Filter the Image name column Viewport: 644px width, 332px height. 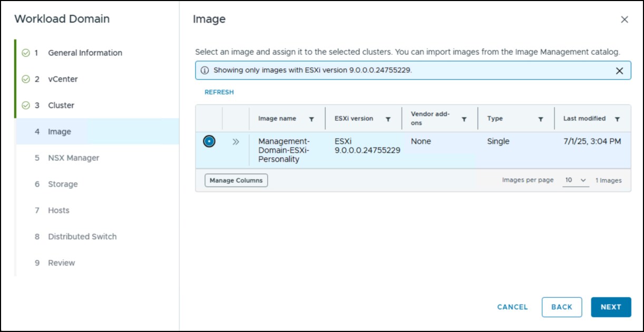[311, 120]
